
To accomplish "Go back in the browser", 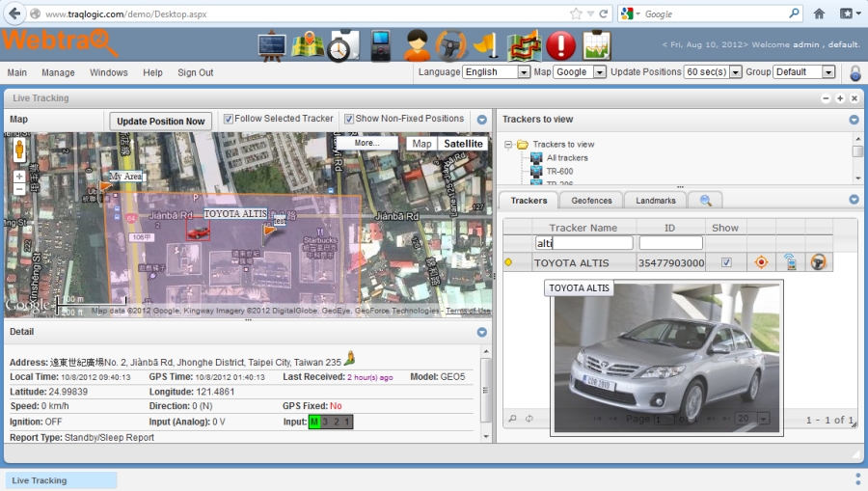I will [14, 14].
